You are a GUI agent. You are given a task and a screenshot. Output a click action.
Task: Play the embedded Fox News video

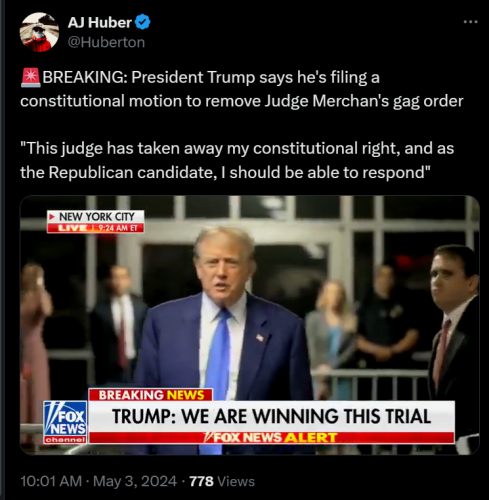[x=250, y=325]
